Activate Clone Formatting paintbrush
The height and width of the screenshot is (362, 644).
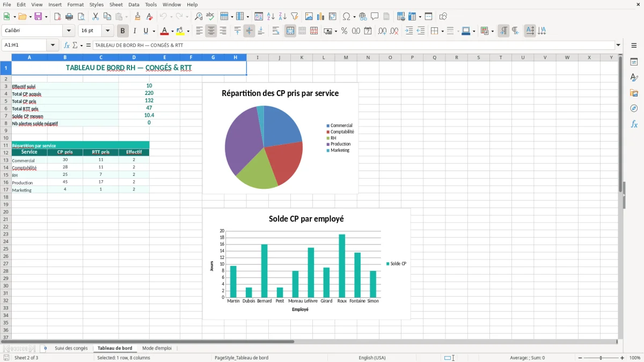click(x=138, y=17)
